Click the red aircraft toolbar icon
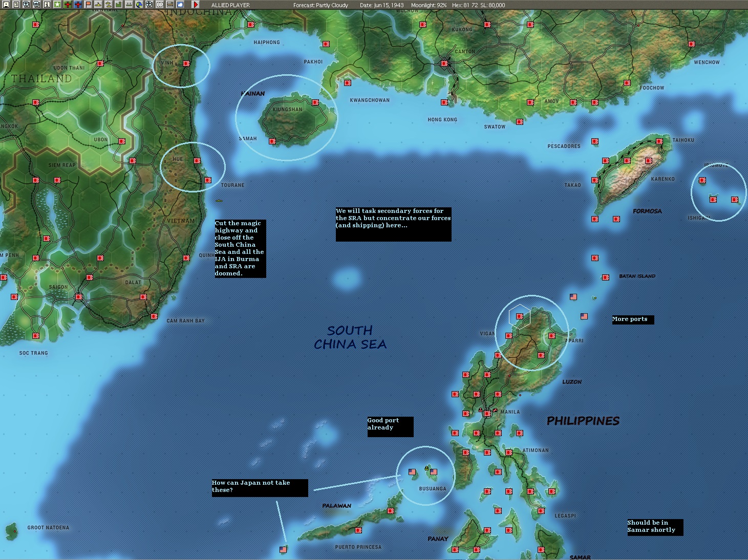 click(x=68, y=5)
